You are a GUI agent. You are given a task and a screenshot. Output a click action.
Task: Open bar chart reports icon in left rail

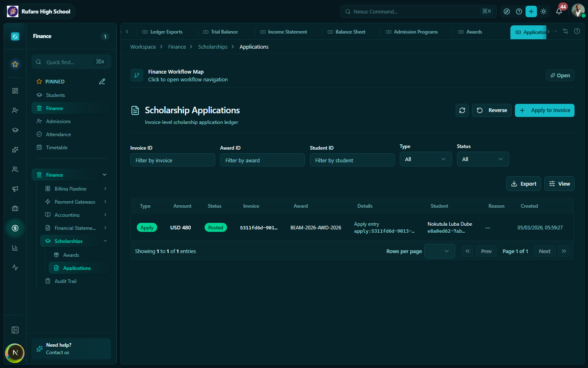pos(15,248)
